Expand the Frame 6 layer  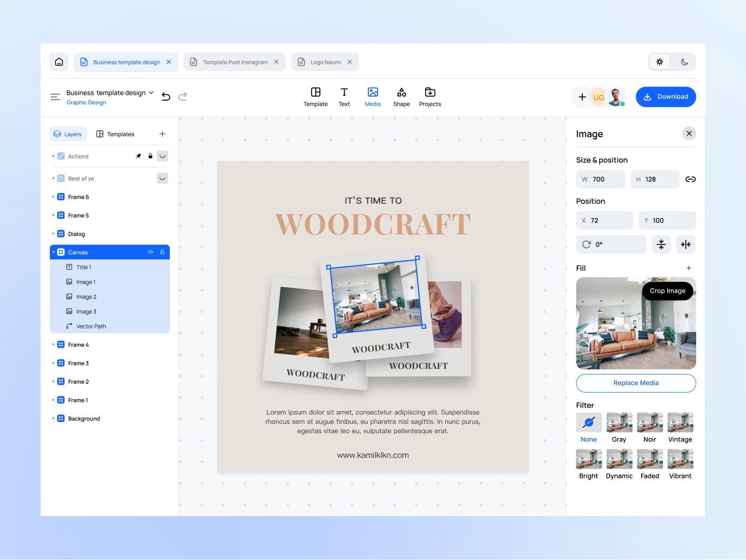click(53, 197)
